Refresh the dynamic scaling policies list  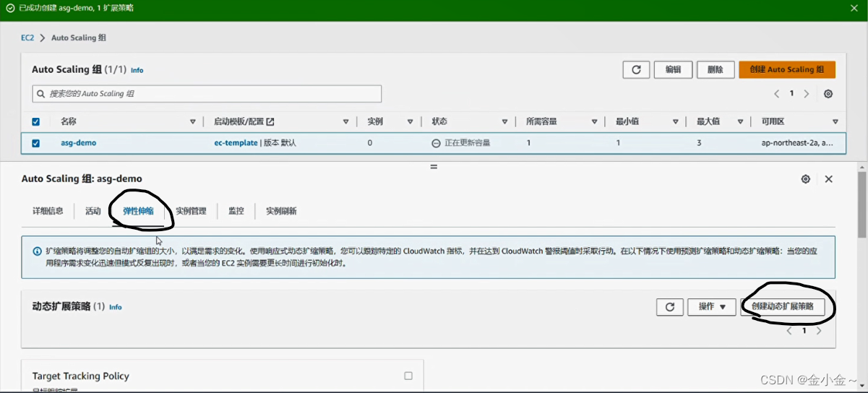coord(670,307)
